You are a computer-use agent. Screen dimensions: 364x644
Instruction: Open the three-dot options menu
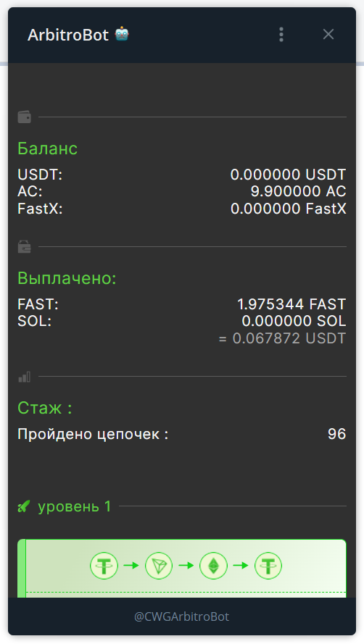281,35
